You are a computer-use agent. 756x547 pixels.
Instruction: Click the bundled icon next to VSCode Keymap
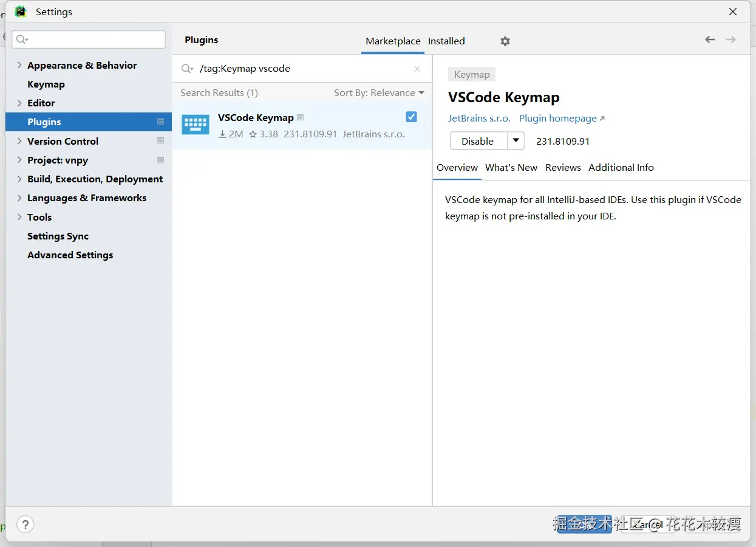pos(301,117)
